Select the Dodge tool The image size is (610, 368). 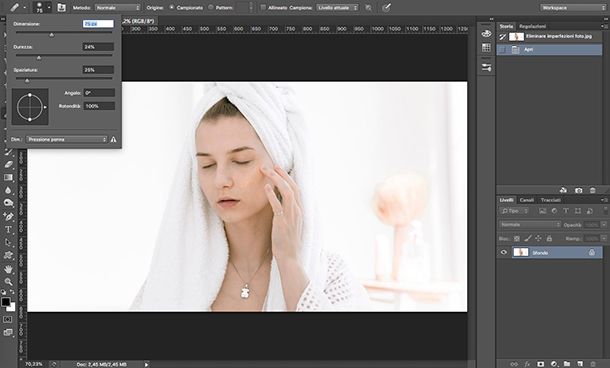[8, 203]
